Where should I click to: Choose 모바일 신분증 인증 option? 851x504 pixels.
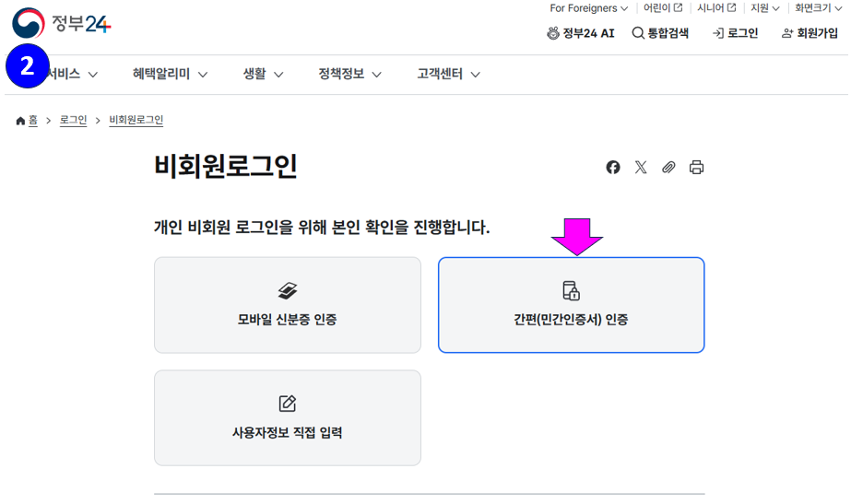coord(287,305)
